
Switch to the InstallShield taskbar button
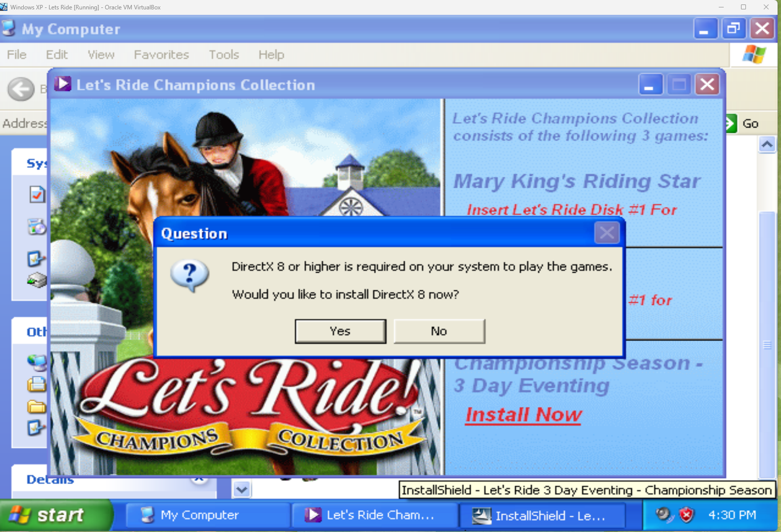coord(542,516)
